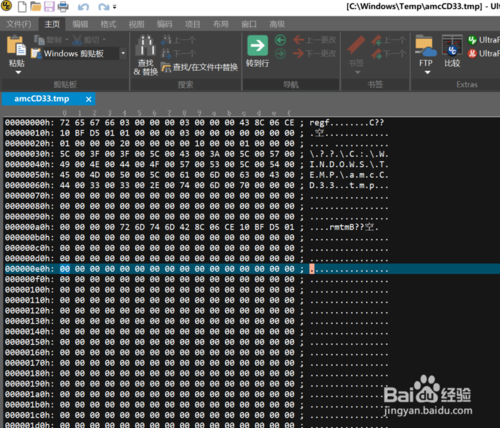The image size is (500, 428).
Task: Switch to the 布局 ribbon tab
Action: coord(221,24)
